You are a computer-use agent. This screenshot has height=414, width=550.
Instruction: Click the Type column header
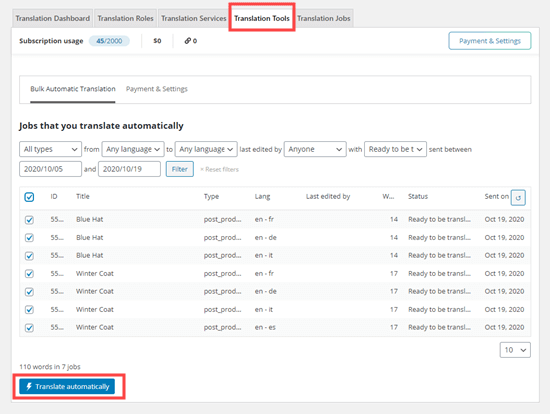212,196
